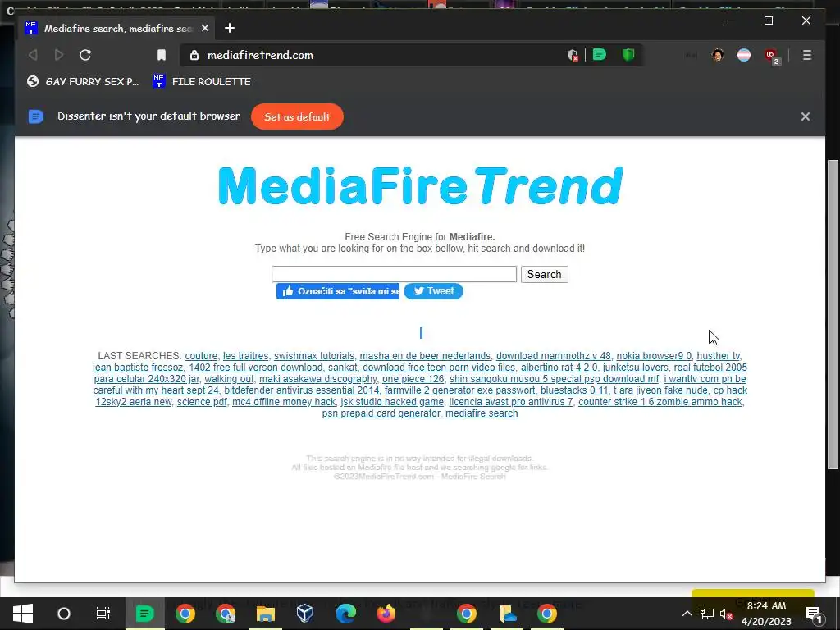Open the 'couture' last search link

coord(201,356)
